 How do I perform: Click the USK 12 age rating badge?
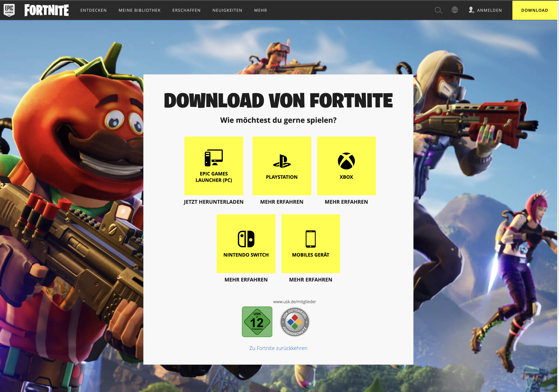[257, 322]
